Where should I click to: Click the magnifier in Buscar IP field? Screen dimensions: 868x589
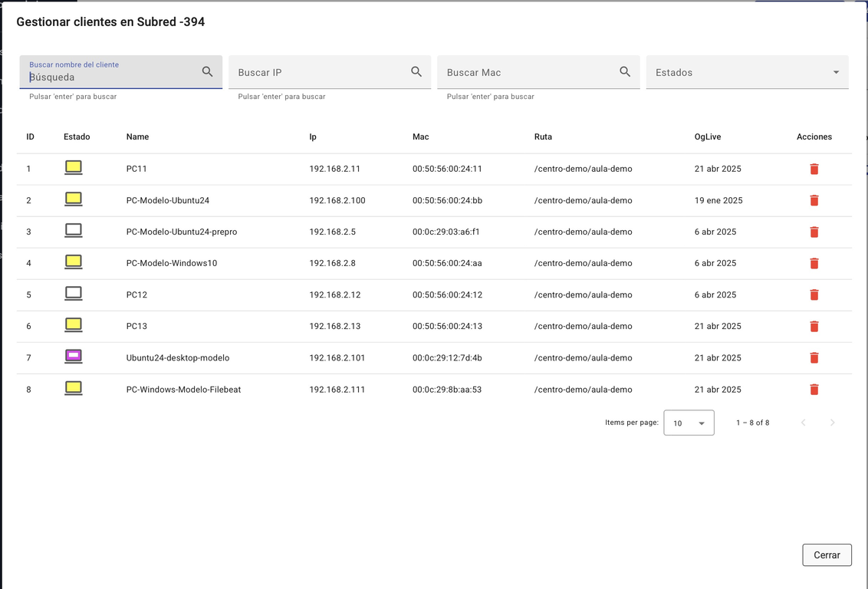[x=416, y=71]
